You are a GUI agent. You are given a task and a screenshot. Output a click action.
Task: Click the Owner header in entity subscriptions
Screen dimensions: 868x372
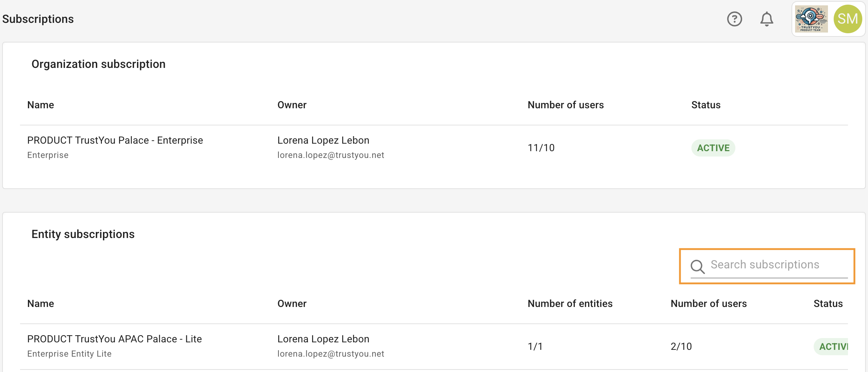coord(292,304)
